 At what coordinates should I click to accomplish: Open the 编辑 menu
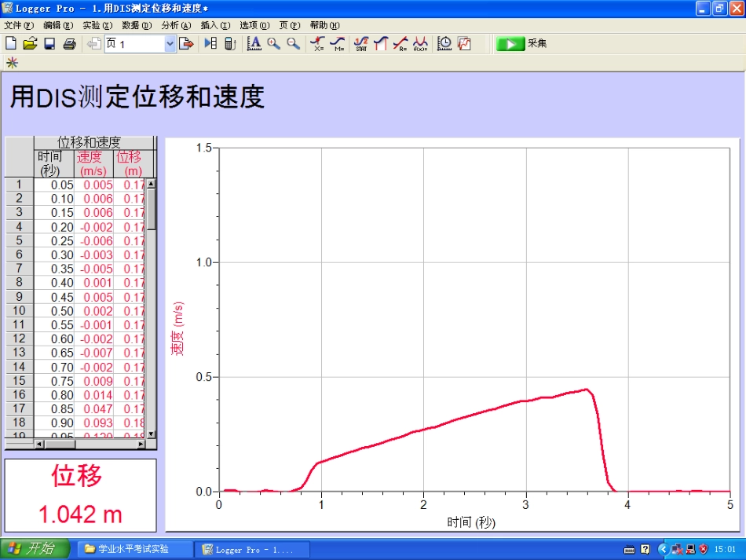(59, 25)
